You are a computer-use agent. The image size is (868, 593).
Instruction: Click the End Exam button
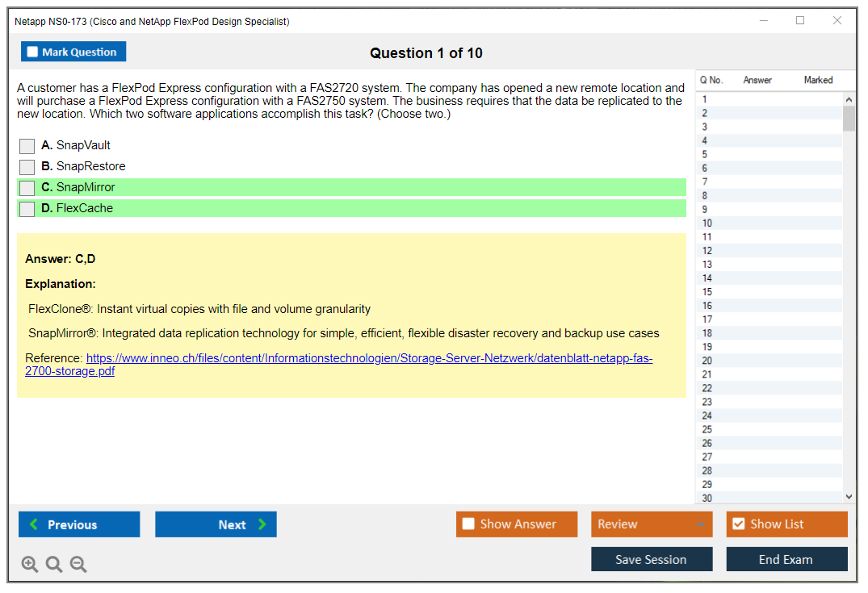point(786,559)
